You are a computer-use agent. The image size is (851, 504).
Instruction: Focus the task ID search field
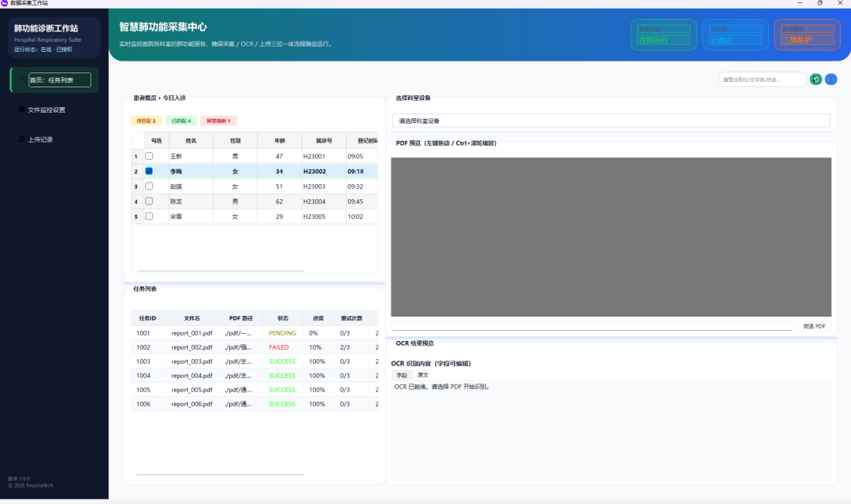click(762, 80)
